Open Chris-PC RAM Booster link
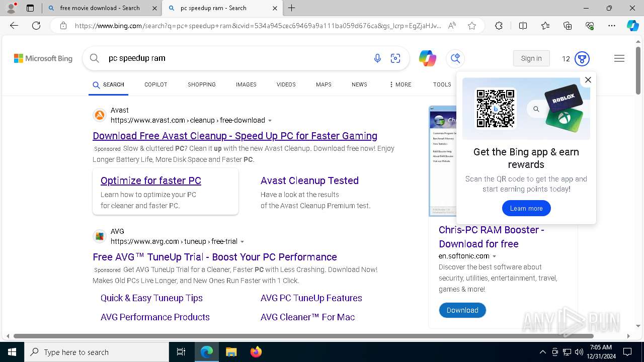Screen dimensions: 644x362 point(491,237)
